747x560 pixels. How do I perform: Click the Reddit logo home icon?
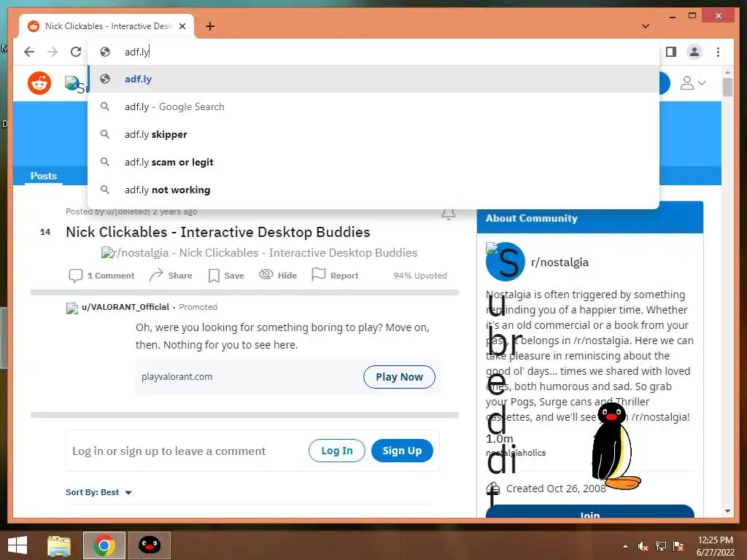coord(39,83)
